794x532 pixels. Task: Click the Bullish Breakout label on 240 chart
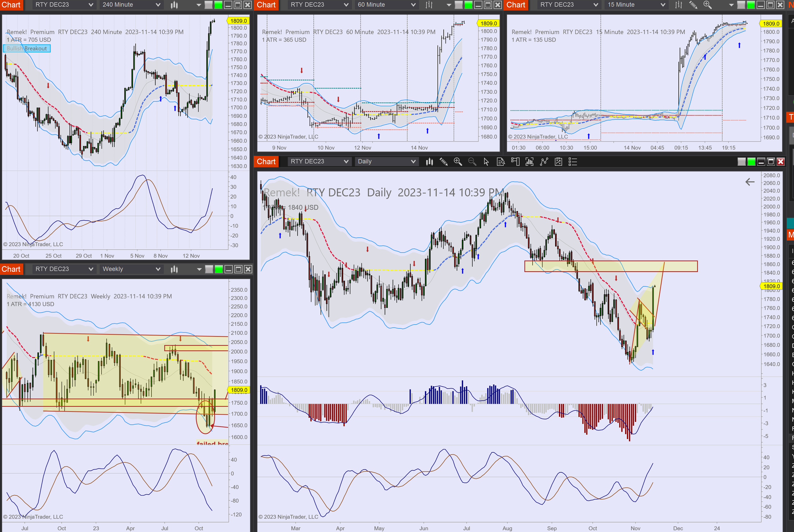pyautogui.click(x=27, y=49)
